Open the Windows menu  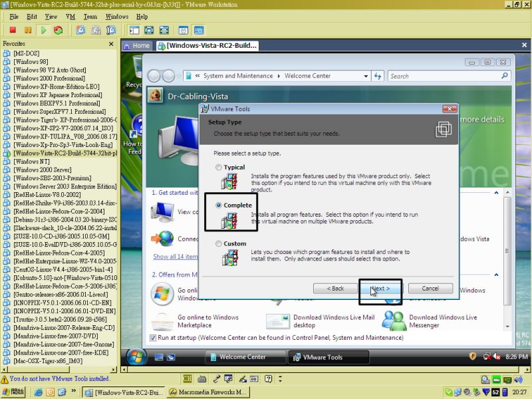(x=117, y=17)
